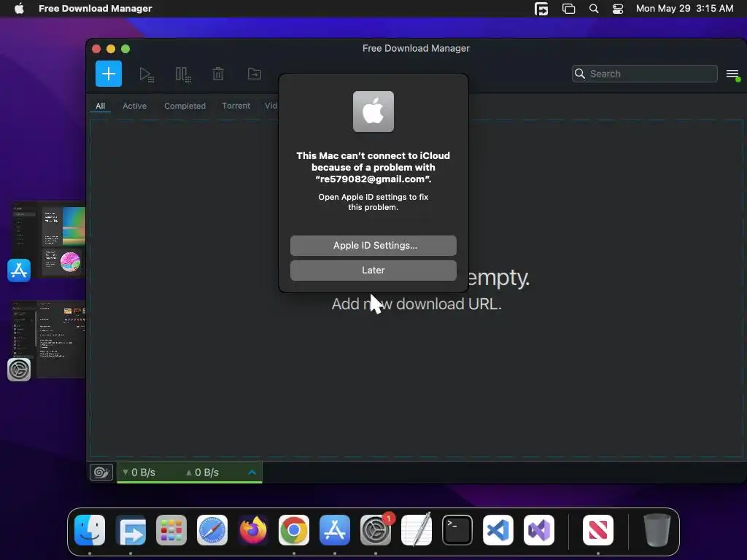The image size is (747, 560).
Task: Click the Apple ID Settings… button
Action: [x=373, y=245]
